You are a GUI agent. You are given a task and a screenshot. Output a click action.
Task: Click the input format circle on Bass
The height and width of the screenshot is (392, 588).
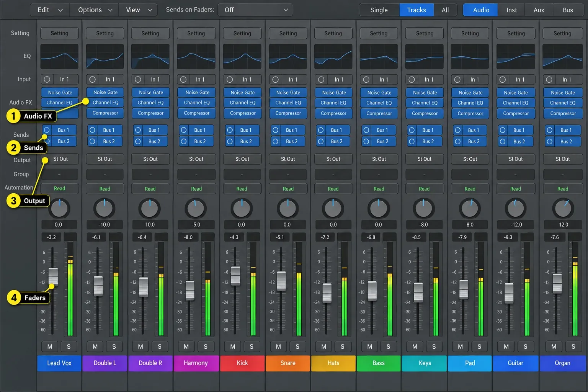point(366,80)
